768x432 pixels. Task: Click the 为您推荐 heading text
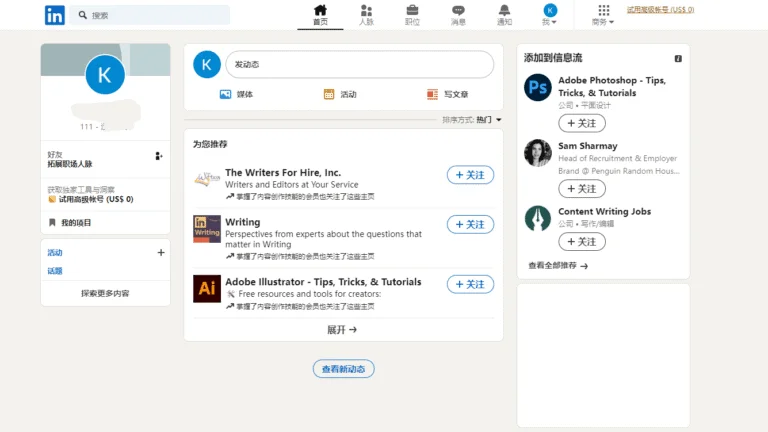click(210, 144)
